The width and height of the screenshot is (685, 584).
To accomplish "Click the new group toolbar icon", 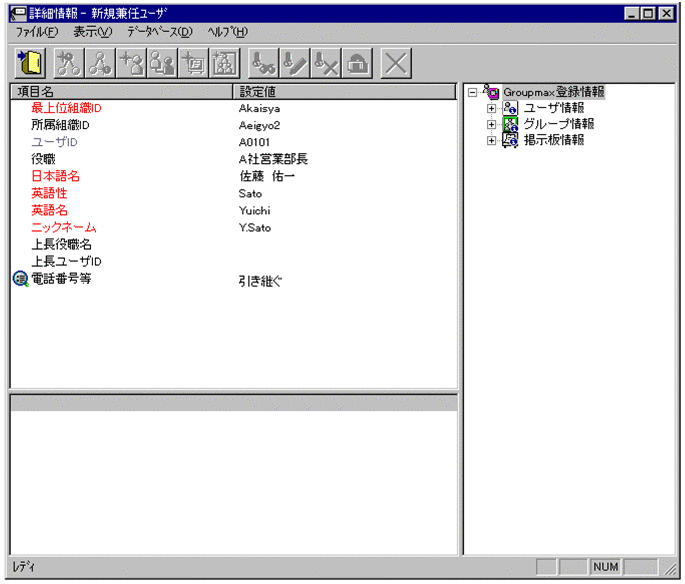I will [225, 63].
